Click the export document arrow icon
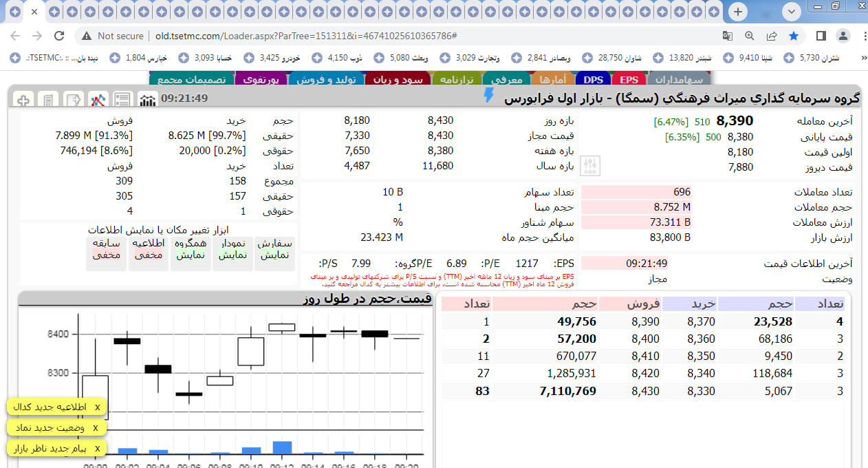Image resolution: width=868 pixels, height=468 pixels. (73, 100)
